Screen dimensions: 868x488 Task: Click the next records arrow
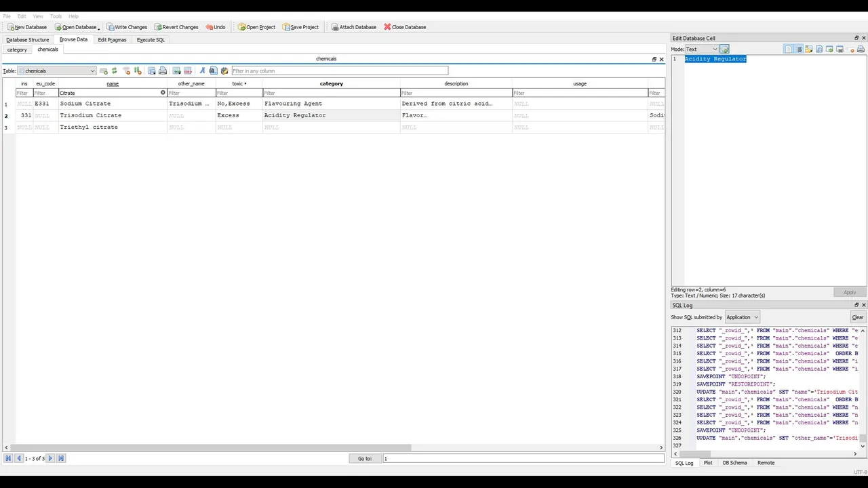coord(50,458)
